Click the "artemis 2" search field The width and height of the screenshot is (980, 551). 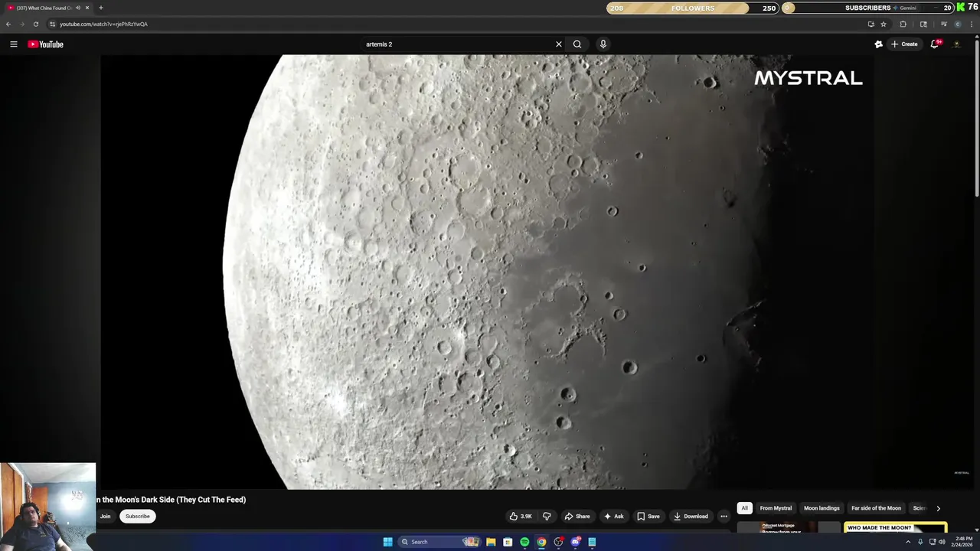click(456, 44)
